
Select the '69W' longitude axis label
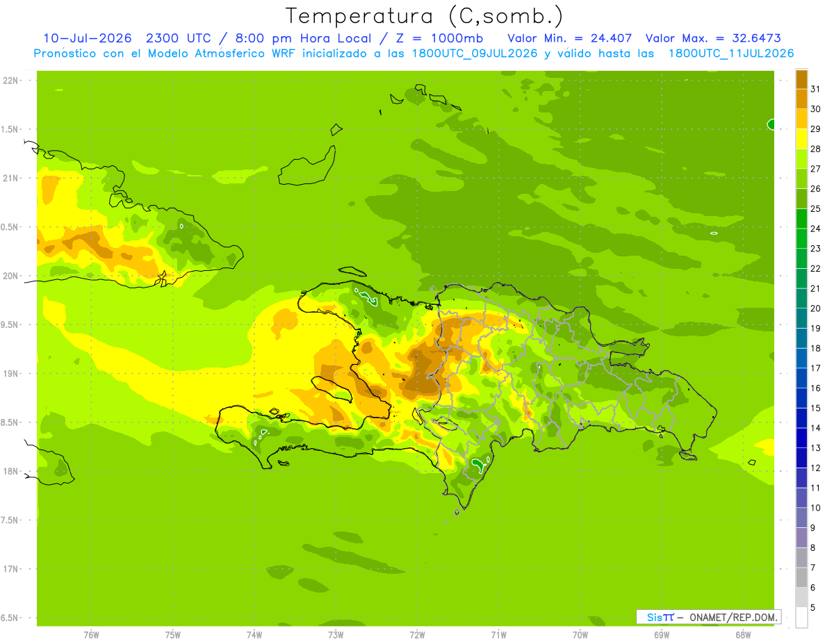[662, 635]
